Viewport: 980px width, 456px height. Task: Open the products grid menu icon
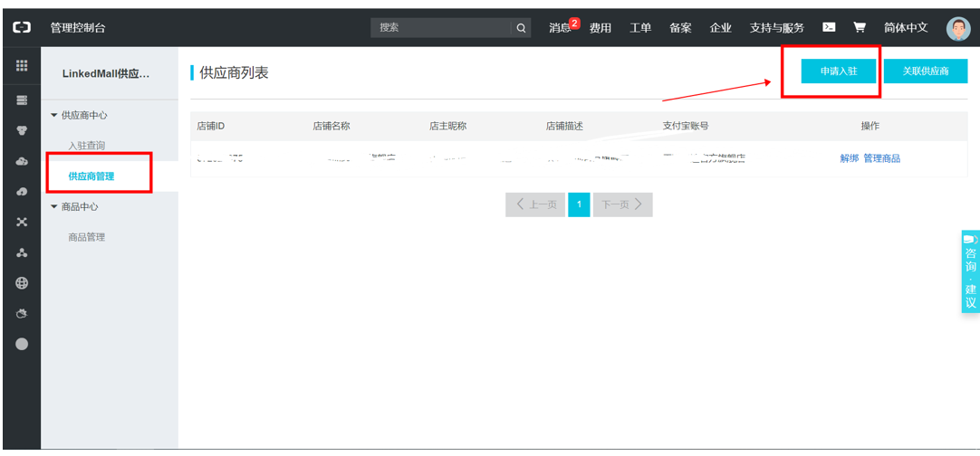(x=22, y=65)
